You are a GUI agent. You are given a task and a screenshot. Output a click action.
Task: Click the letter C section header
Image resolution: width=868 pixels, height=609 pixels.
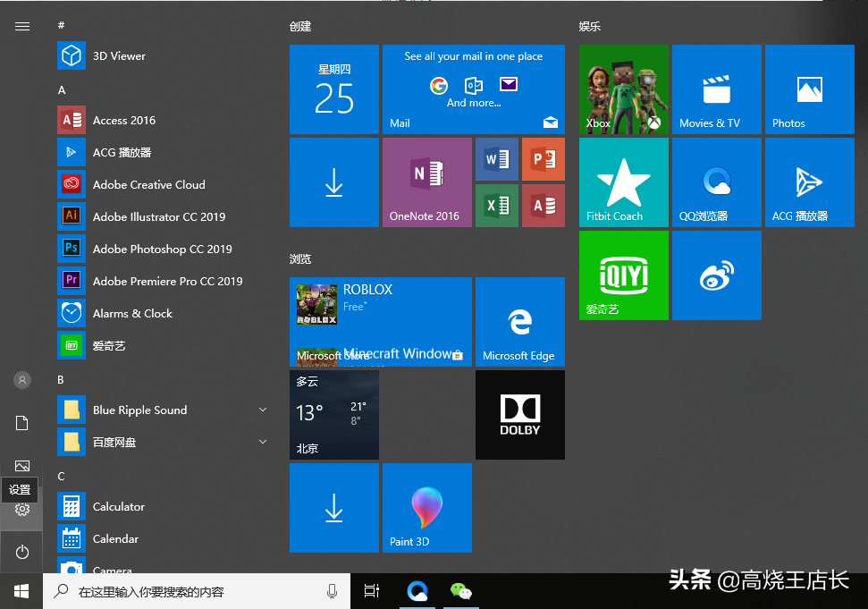coord(61,476)
